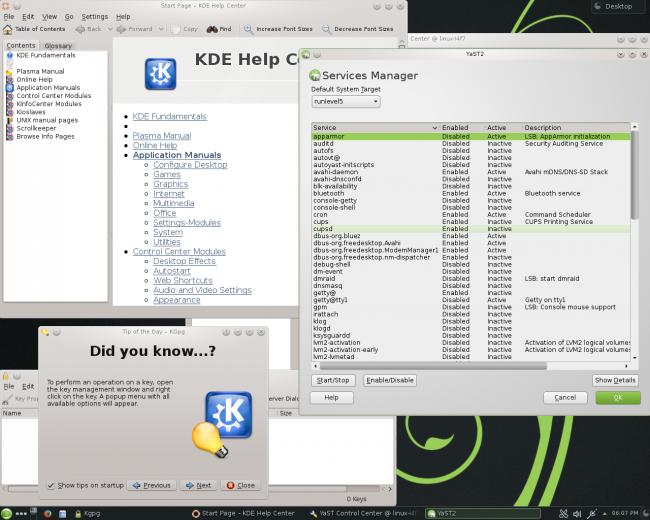The width and height of the screenshot is (650, 520).
Task: Click the Description column header
Action: (576, 128)
